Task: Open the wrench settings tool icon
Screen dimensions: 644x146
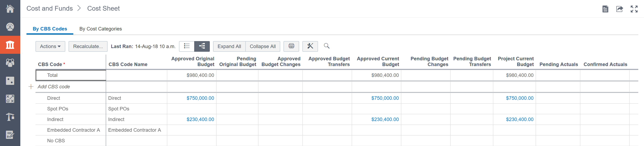Action: coord(310,46)
